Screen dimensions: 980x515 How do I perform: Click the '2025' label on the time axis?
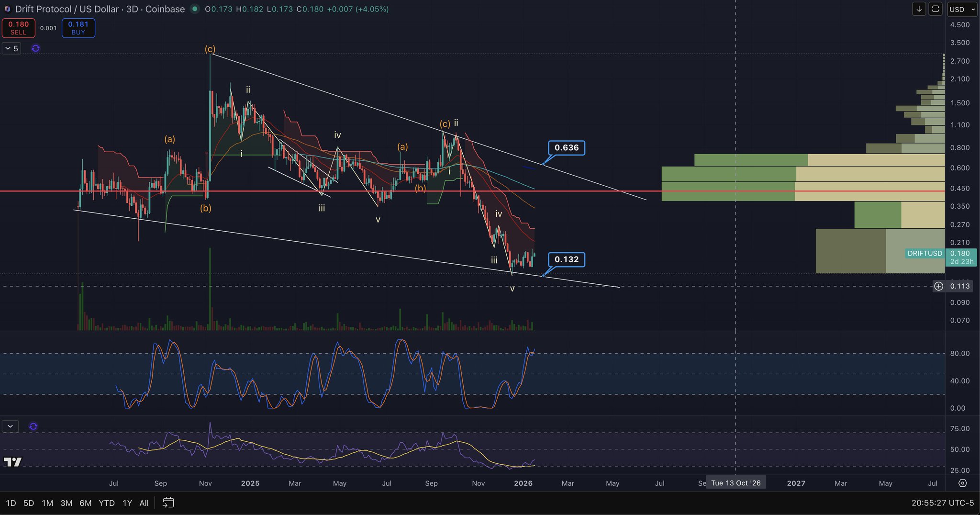(x=250, y=483)
